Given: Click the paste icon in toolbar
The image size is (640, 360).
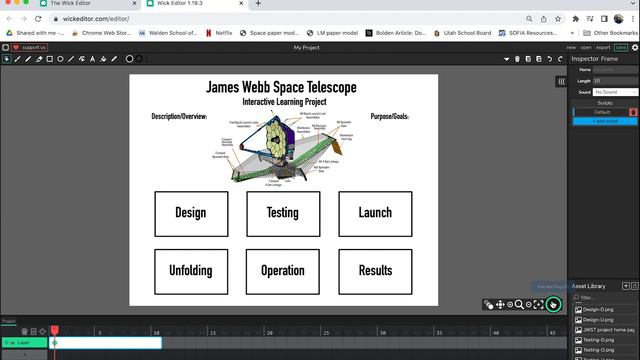Looking at the screenshot, I should tap(539, 59).
